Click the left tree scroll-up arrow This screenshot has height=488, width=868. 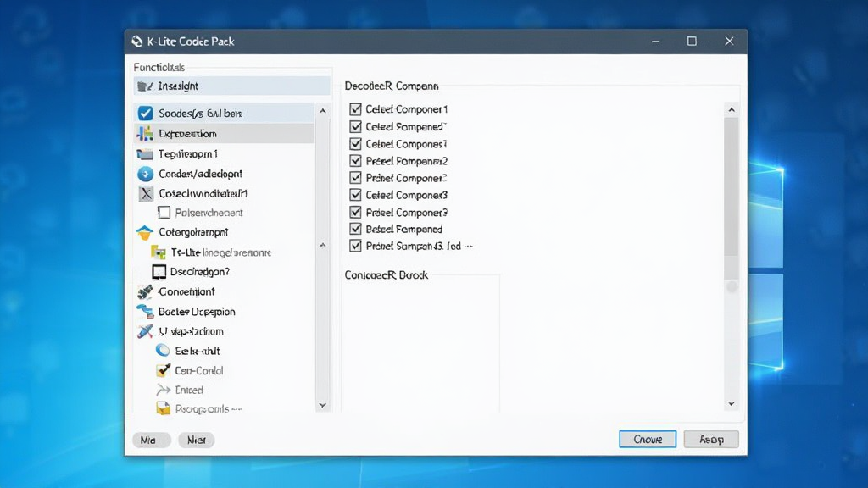pos(323,111)
